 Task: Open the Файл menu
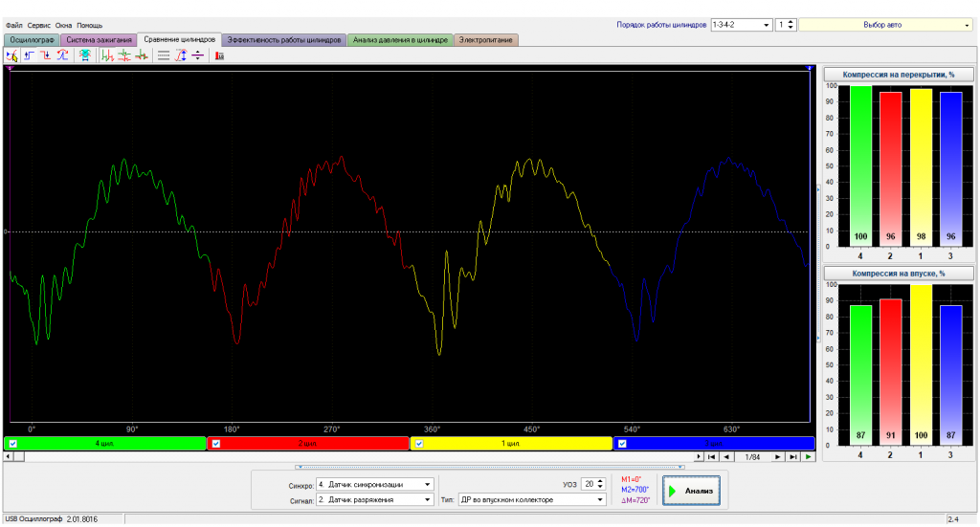point(13,26)
